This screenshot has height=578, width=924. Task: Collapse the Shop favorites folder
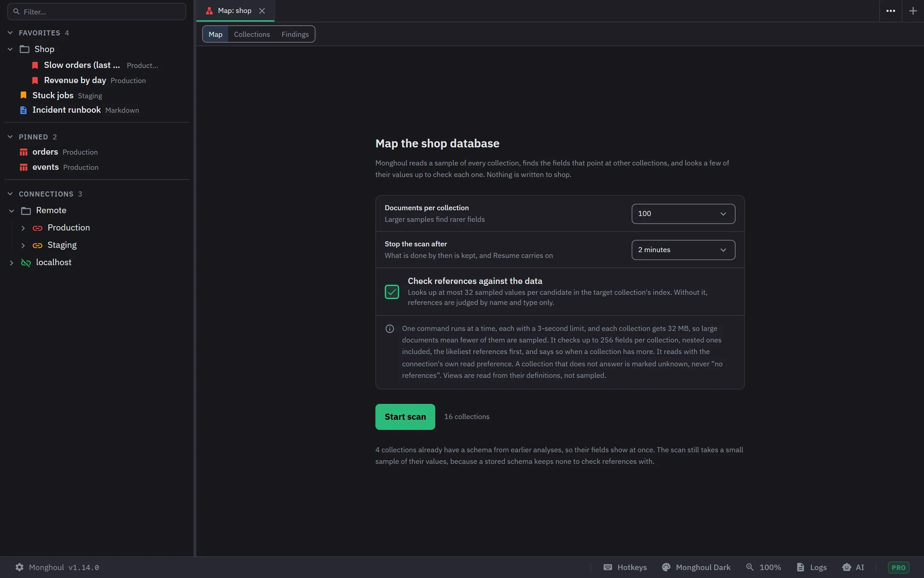pyautogui.click(x=10, y=49)
